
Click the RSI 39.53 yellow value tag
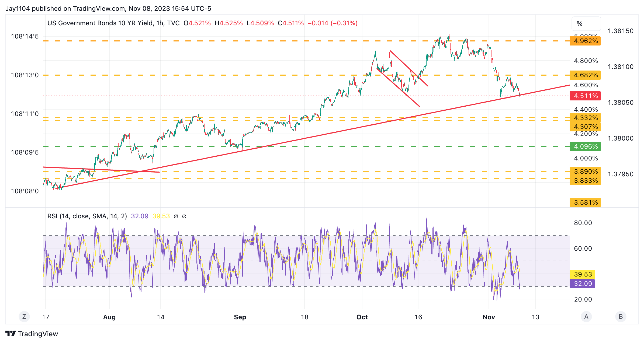pos(582,274)
